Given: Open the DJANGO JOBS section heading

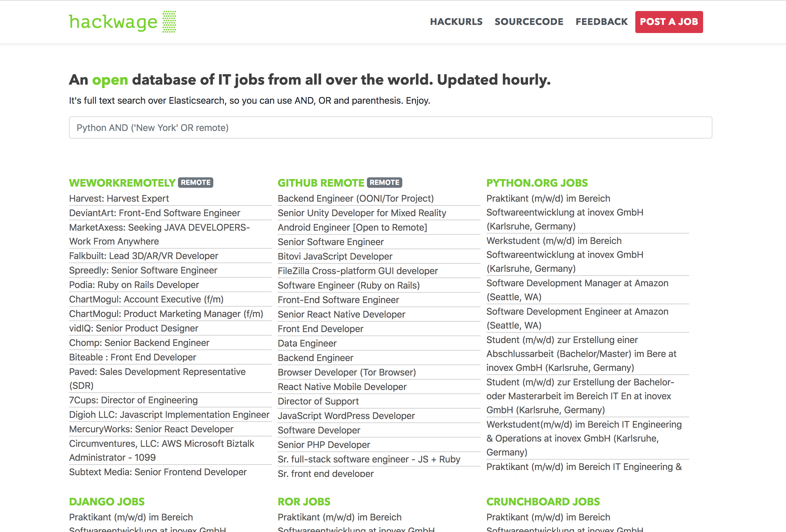Looking at the screenshot, I should 107,501.
